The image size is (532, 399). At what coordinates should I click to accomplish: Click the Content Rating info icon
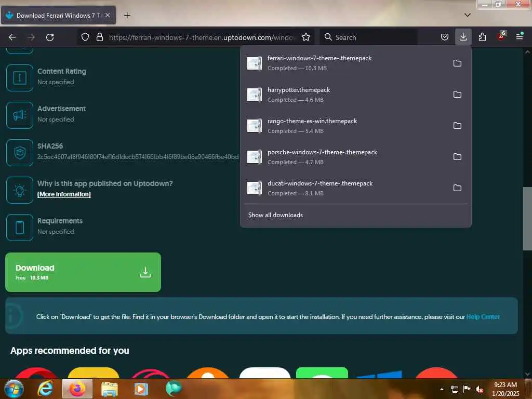20,78
